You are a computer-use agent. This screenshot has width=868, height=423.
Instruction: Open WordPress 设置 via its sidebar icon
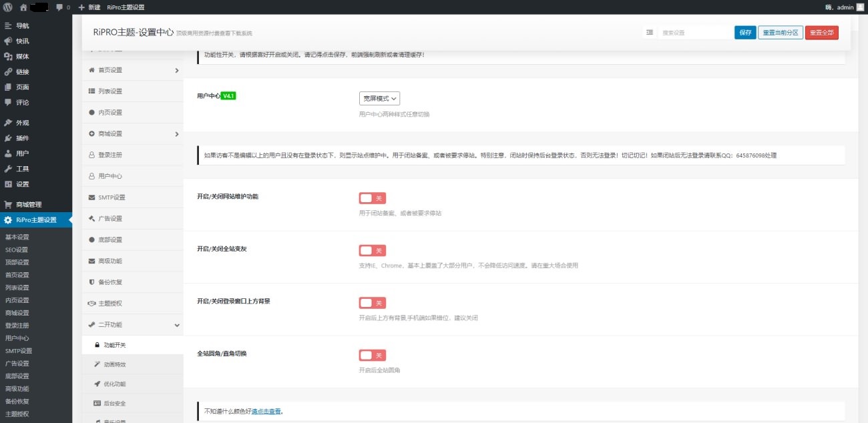8,184
